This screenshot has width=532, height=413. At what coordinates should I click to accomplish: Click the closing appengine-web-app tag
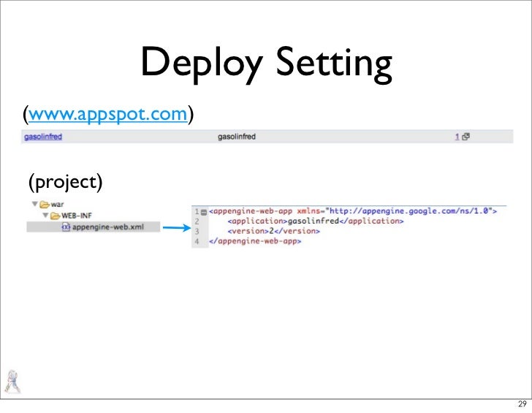[255, 241]
